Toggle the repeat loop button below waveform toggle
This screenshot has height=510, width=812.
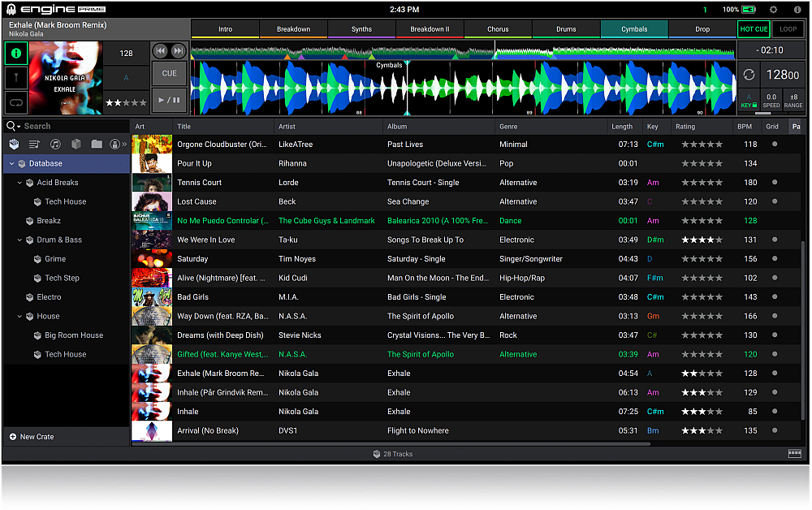click(16, 102)
